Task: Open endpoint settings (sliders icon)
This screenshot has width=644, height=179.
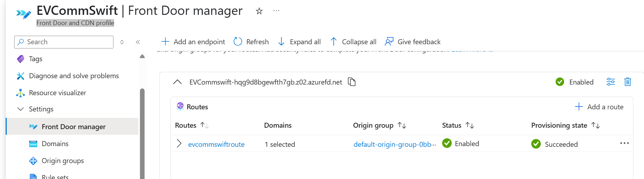Action: point(611,82)
